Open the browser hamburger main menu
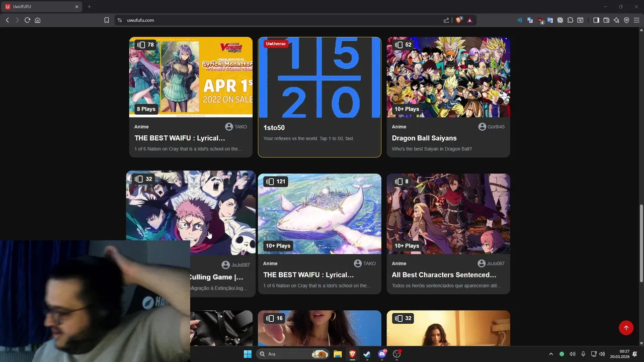 636,20
